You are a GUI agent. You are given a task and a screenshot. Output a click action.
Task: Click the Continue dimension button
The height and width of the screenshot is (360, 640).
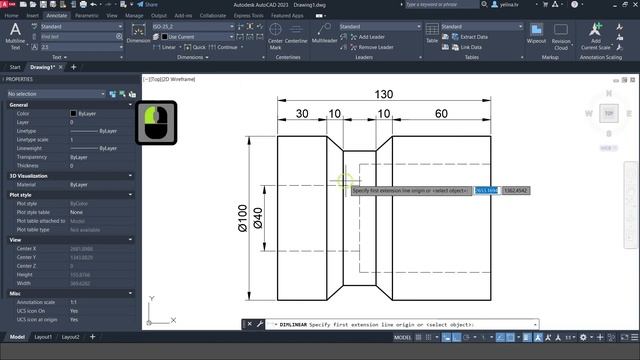click(x=223, y=47)
